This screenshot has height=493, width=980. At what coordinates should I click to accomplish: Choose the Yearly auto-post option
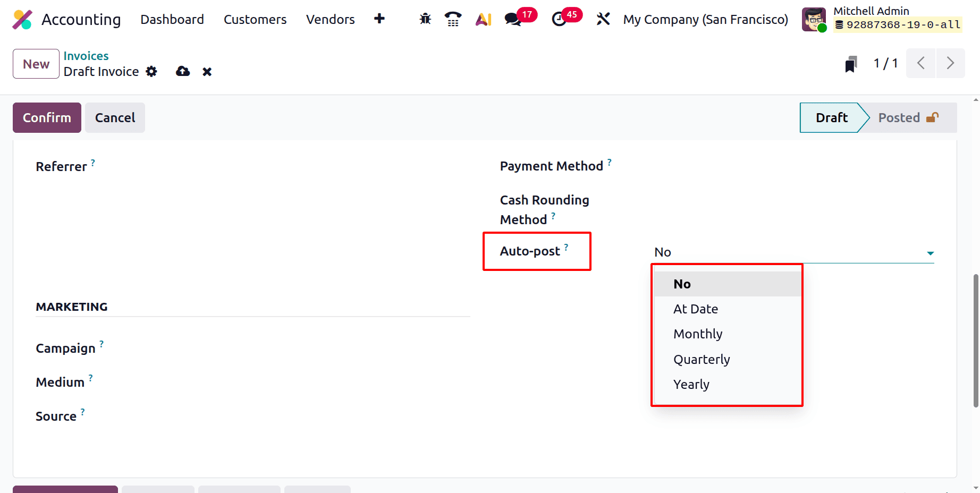click(x=691, y=384)
